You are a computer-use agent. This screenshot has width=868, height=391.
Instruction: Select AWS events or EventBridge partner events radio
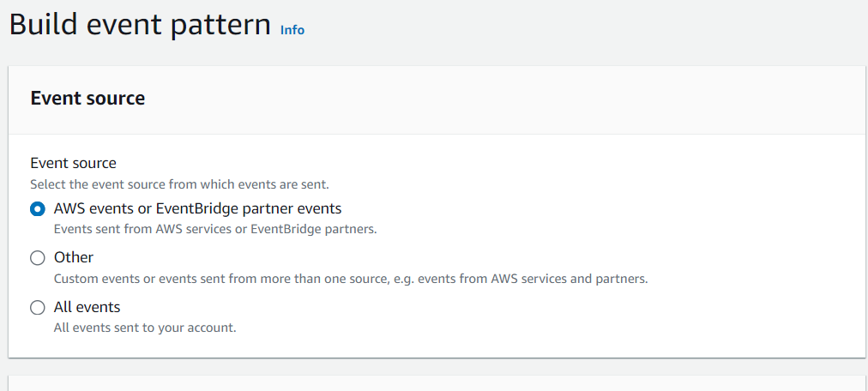[38, 209]
